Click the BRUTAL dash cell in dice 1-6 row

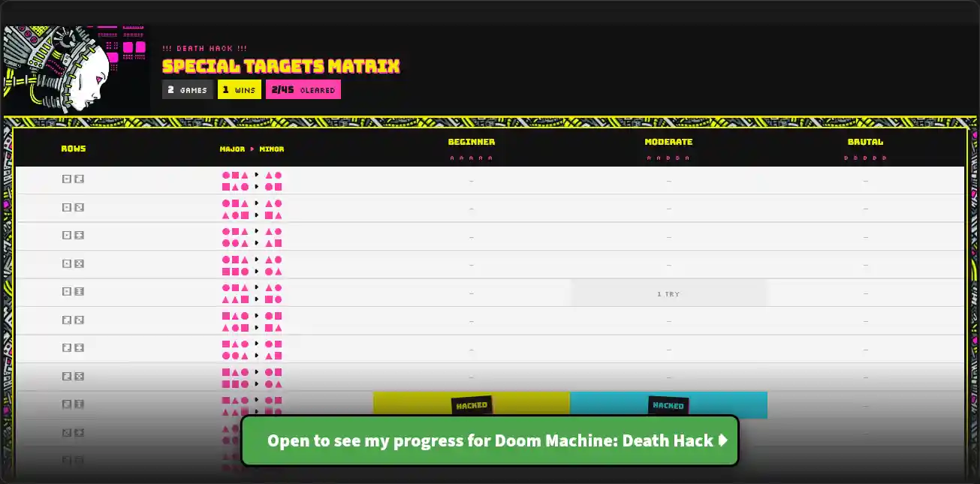click(x=865, y=293)
